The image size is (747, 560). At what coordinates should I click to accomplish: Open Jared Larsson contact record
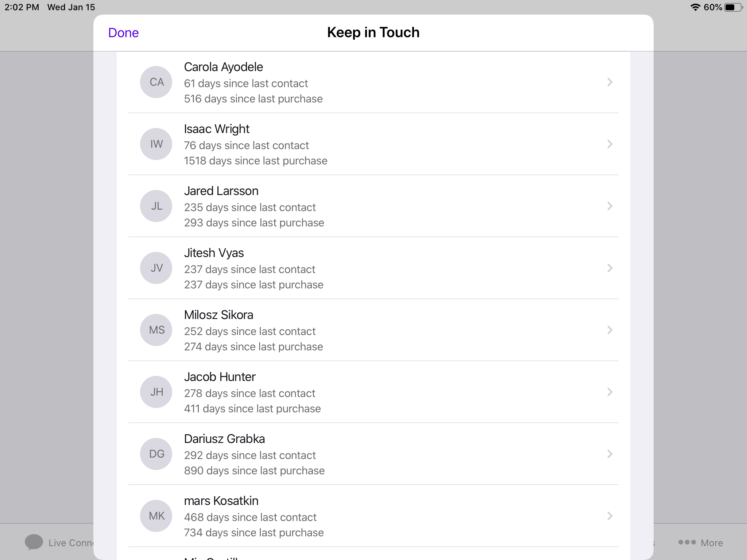coord(373,206)
